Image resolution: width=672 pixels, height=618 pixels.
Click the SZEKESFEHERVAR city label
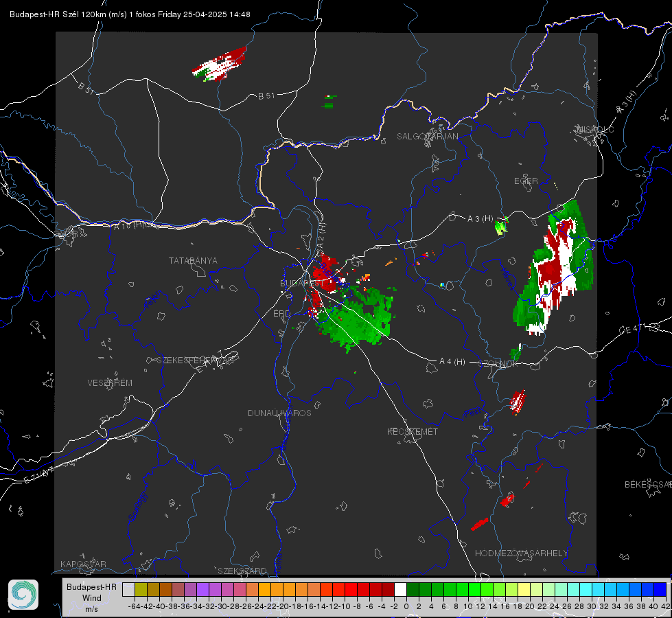pos(196,360)
